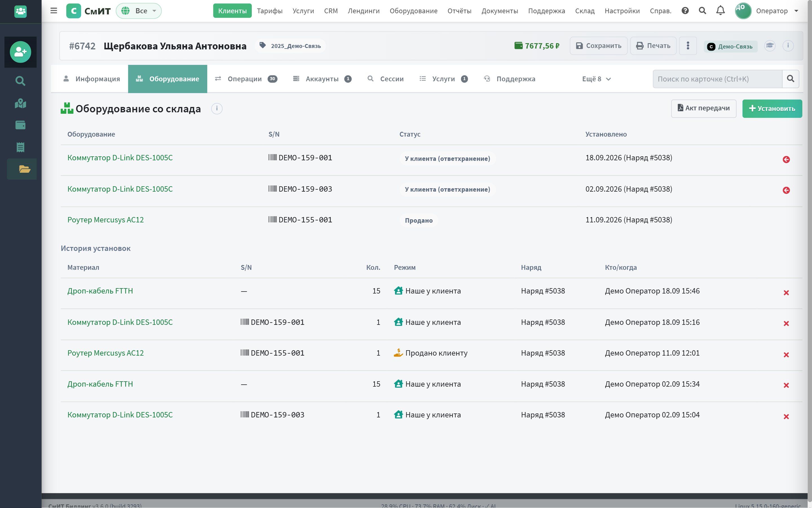Open the Роутер Mercusys AC12 equipment link
Screen dimensions: 812x508
tap(105, 220)
